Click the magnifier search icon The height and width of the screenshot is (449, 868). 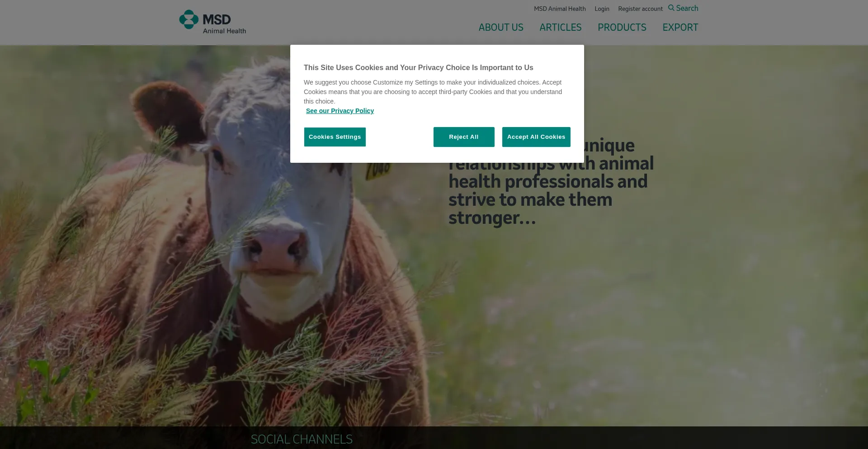pyautogui.click(x=671, y=8)
